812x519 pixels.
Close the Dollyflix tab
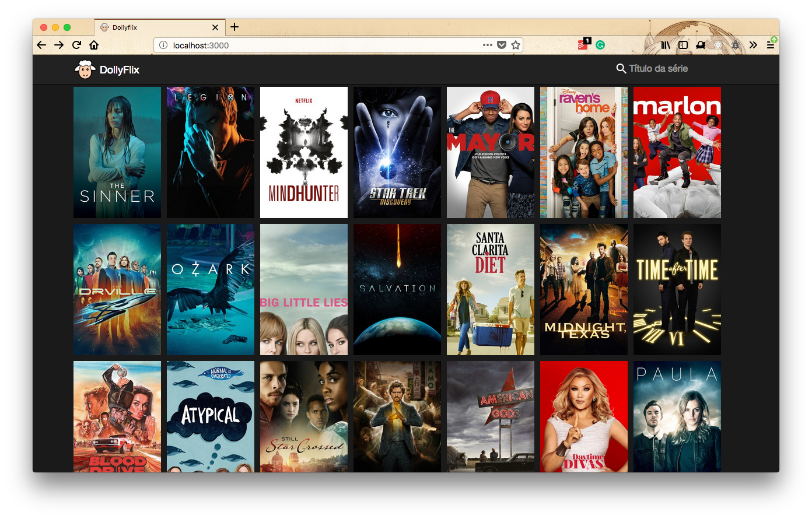point(215,27)
